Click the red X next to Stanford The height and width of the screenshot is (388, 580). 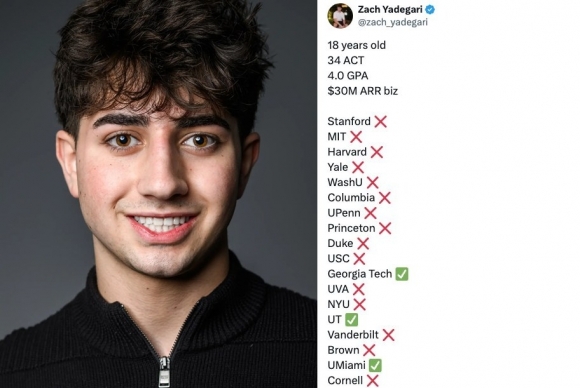pos(380,121)
